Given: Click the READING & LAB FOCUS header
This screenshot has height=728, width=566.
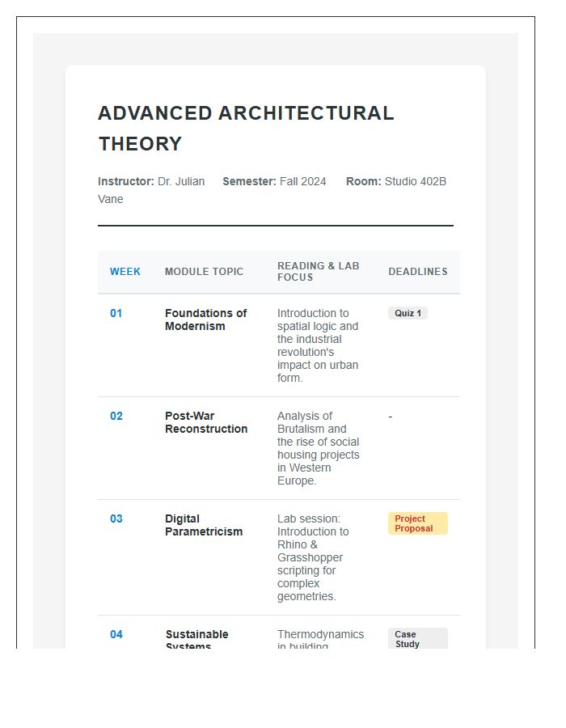Looking at the screenshot, I should point(318,272).
